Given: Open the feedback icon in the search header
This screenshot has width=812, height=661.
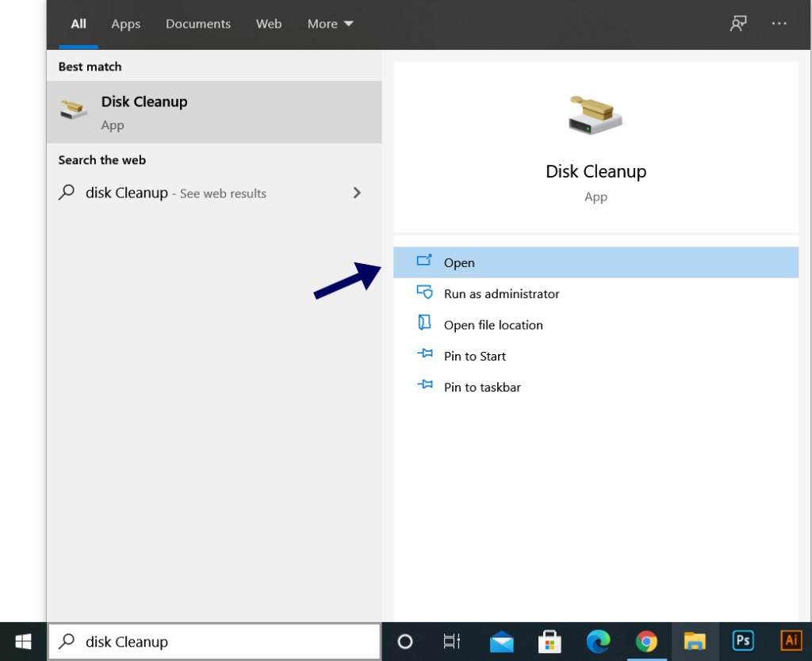Looking at the screenshot, I should (738, 24).
